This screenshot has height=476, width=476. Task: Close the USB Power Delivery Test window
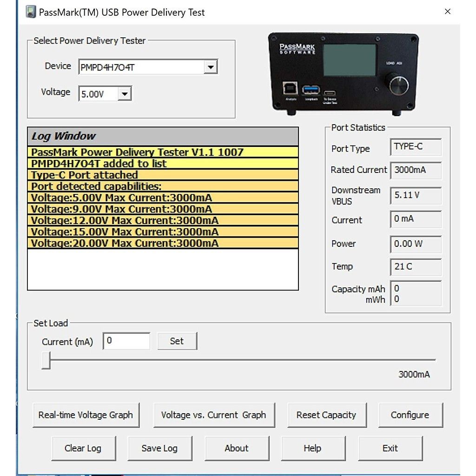tap(448, 12)
